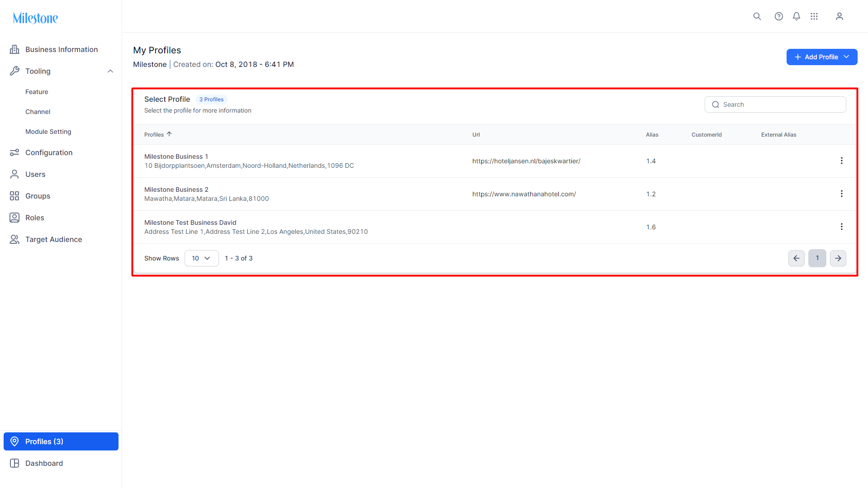
Task: Open the Show Rows 10 dropdown
Action: tap(202, 258)
